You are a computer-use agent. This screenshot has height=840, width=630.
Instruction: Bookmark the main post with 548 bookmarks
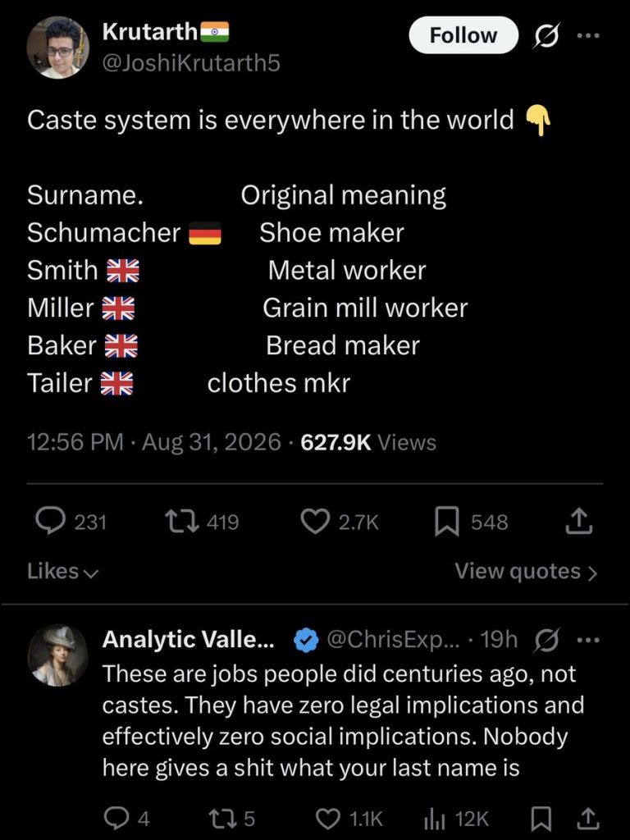click(x=446, y=522)
